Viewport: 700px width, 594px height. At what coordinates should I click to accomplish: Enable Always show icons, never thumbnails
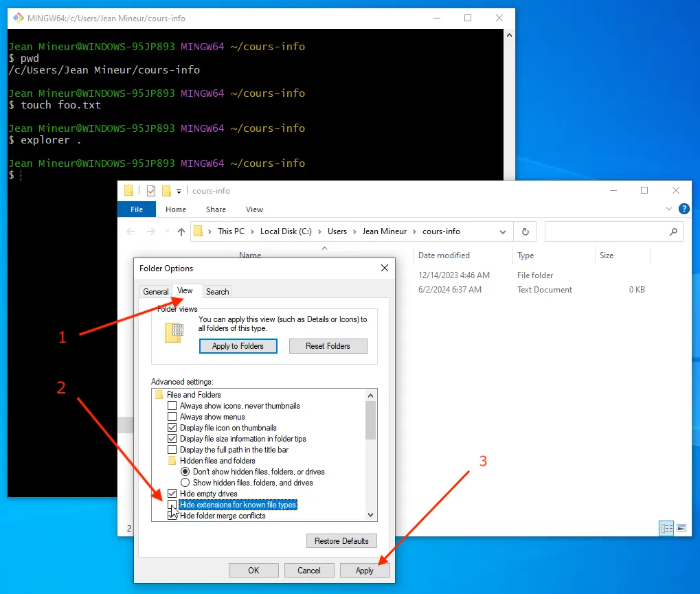tap(172, 406)
